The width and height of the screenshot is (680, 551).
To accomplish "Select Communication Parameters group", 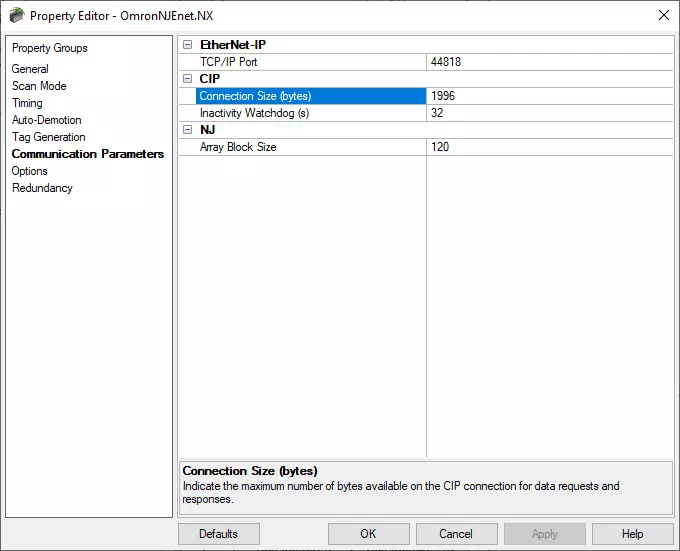I will pyautogui.click(x=88, y=154).
